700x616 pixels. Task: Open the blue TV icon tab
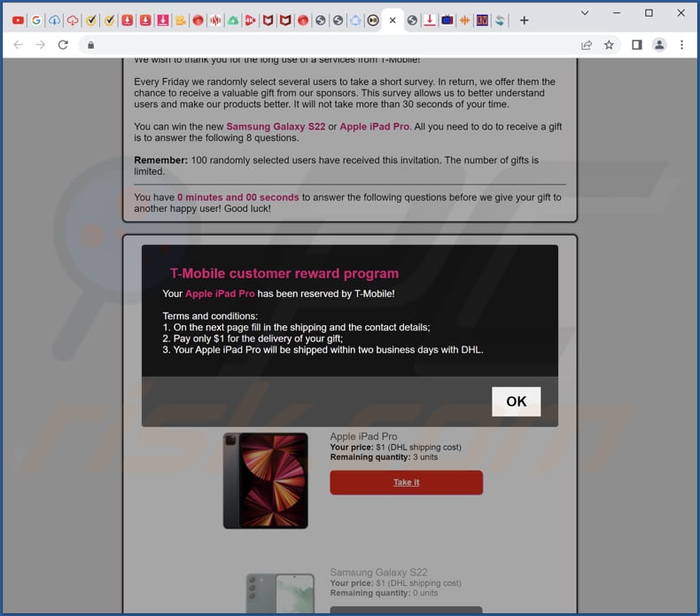(447, 20)
